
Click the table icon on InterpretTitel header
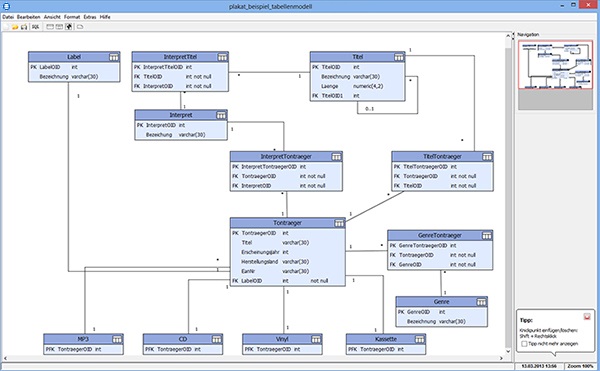click(x=222, y=57)
